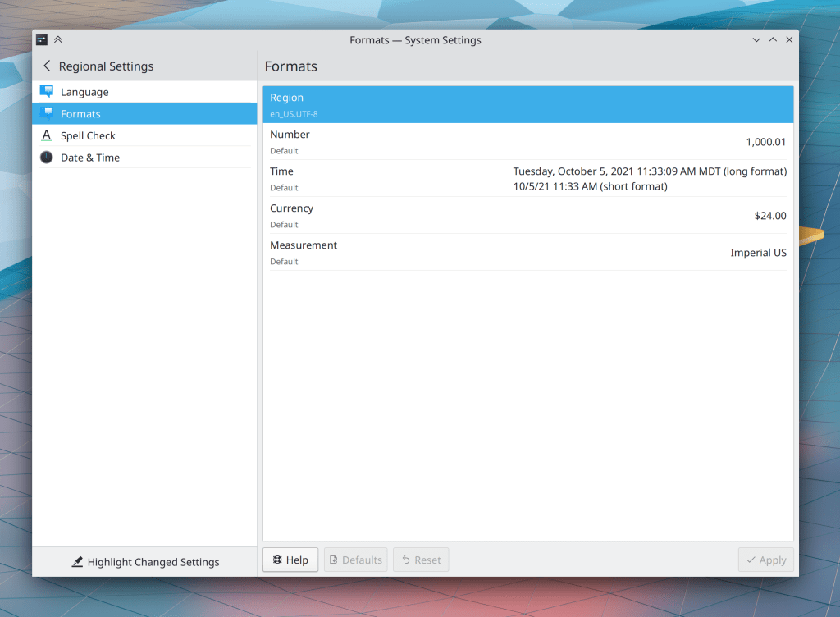Open the Number format row
The width and height of the screenshot is (840, 617).
point(527,142)
